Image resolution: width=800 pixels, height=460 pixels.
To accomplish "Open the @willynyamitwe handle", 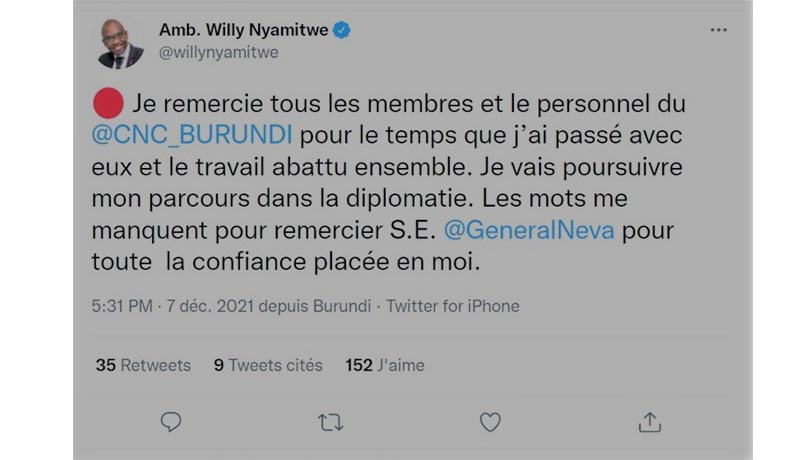I will tap(218, 53).
